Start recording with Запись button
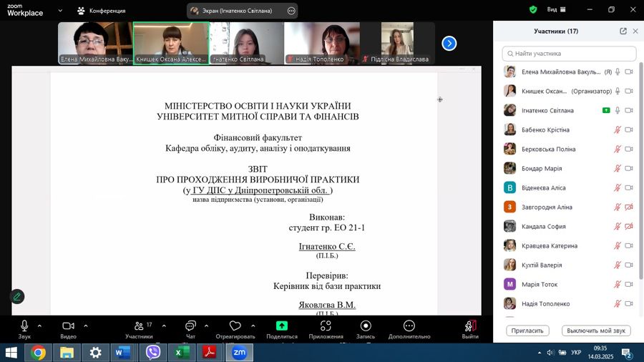The height and width of the screenshot is (362, 644). tap(366, 330)
